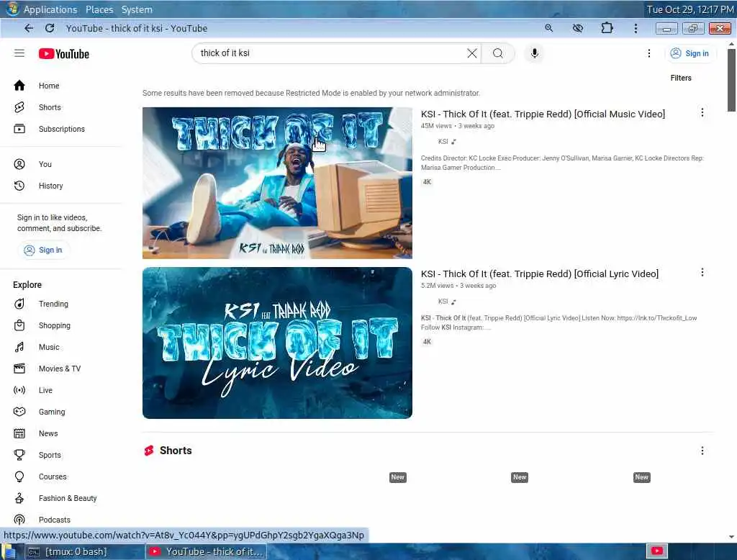Screen dimensions: 737x560
Task: Open KSI channel under the Music Video result
Action: tap(443, 142)
